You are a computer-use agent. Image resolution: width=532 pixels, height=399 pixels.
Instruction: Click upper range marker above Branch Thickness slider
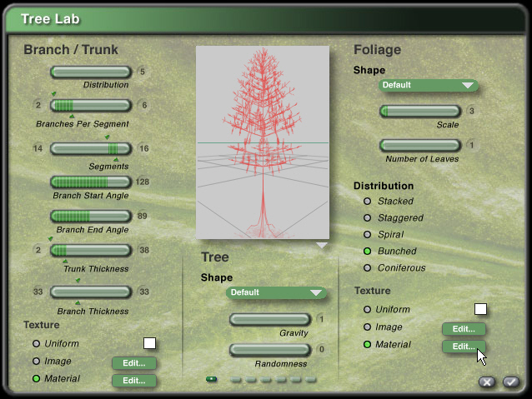78,281
